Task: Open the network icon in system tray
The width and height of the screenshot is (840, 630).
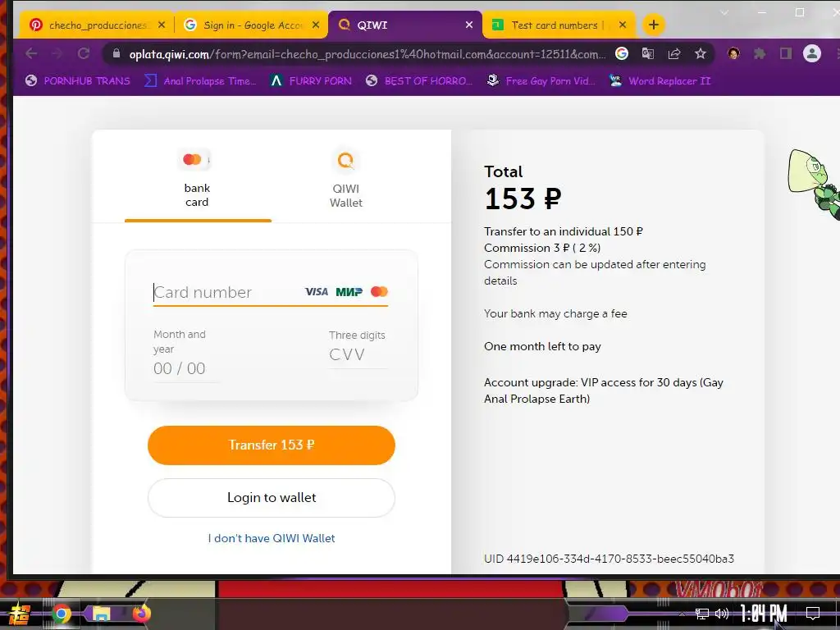Action: coord(702,614)
